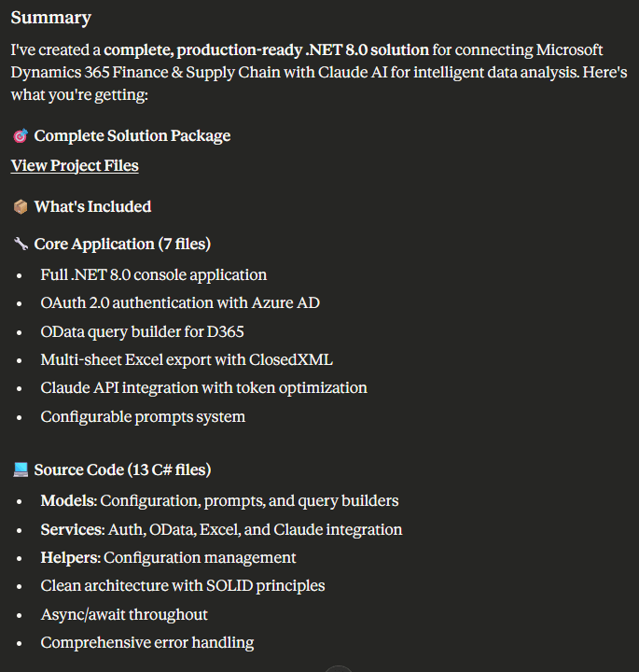The width and height of the screenshot is (639, 672).
Task: Click the Summary heading
Action: [x=51, y=18]
